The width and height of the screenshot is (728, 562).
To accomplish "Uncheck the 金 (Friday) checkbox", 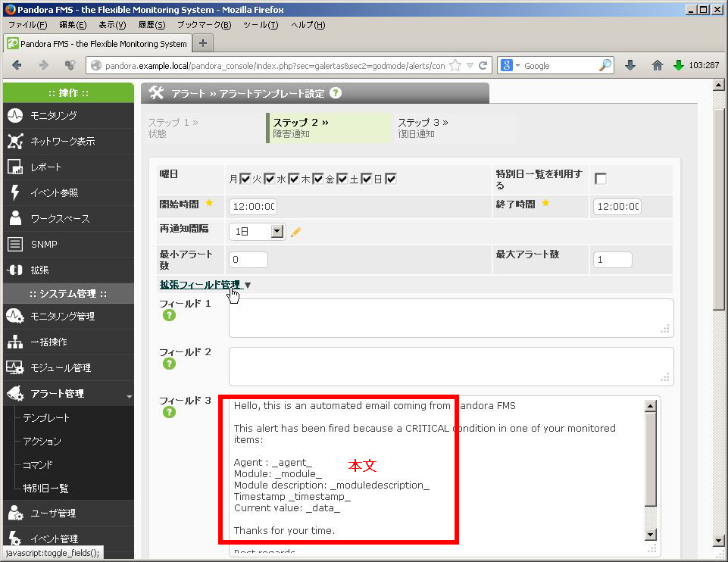I will coord(342,179).
